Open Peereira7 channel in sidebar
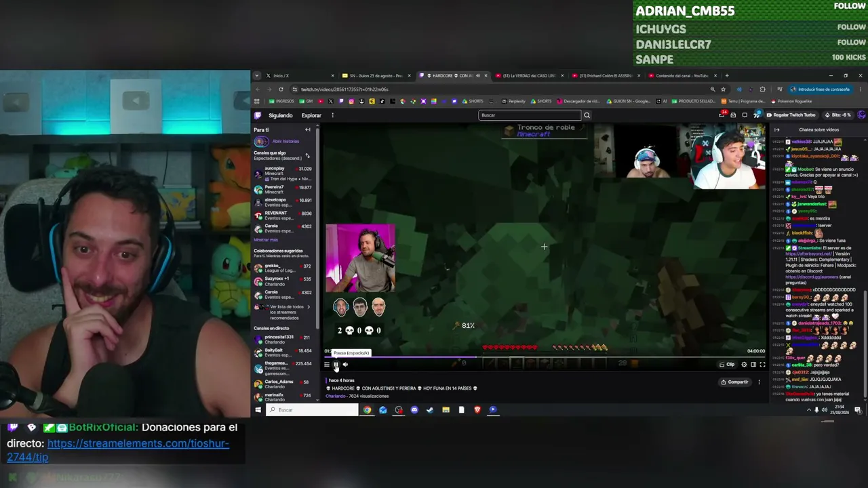The height and width of the screenshot is (488, 868). [283, 189]
